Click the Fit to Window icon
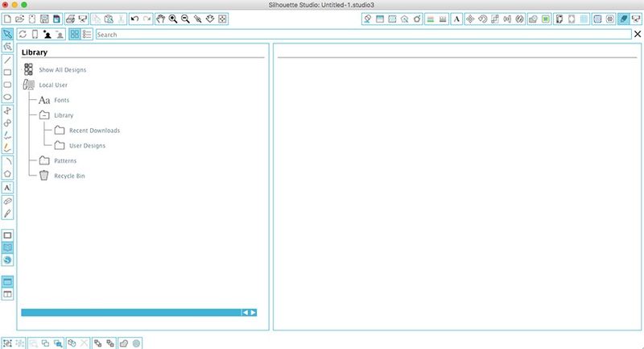644x349 pixels. tap(222, 19)
